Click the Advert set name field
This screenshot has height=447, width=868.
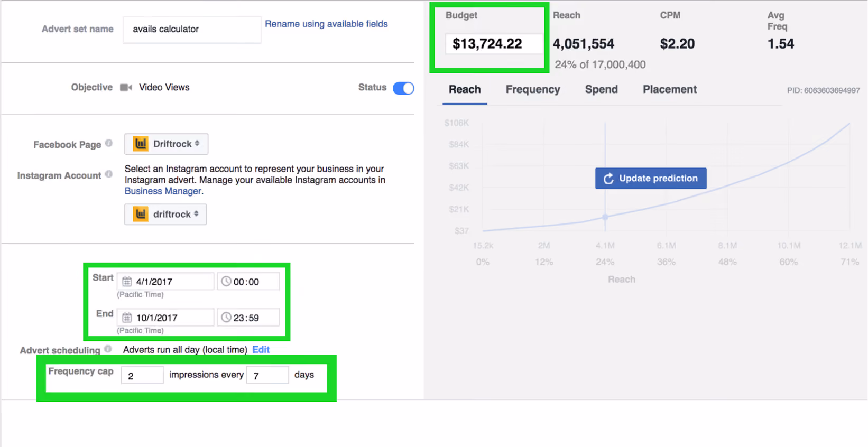click(x=192, y=29)
